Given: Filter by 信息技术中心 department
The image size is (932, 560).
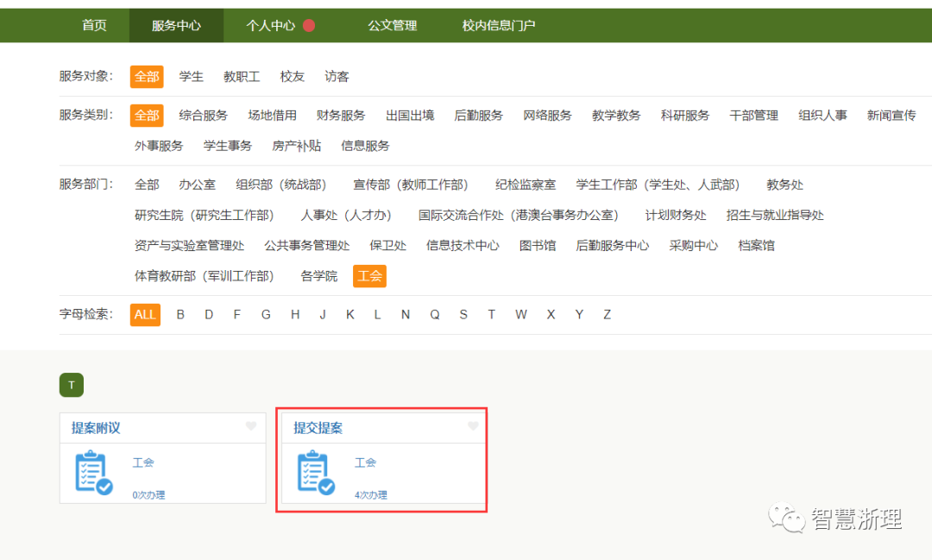Looking at the screenshot, I should [463, 246].
